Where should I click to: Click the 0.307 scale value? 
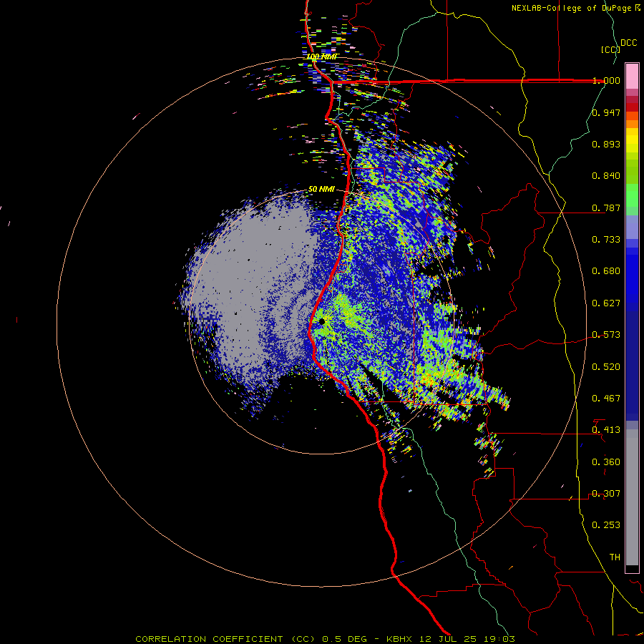(x=606, y=494)
